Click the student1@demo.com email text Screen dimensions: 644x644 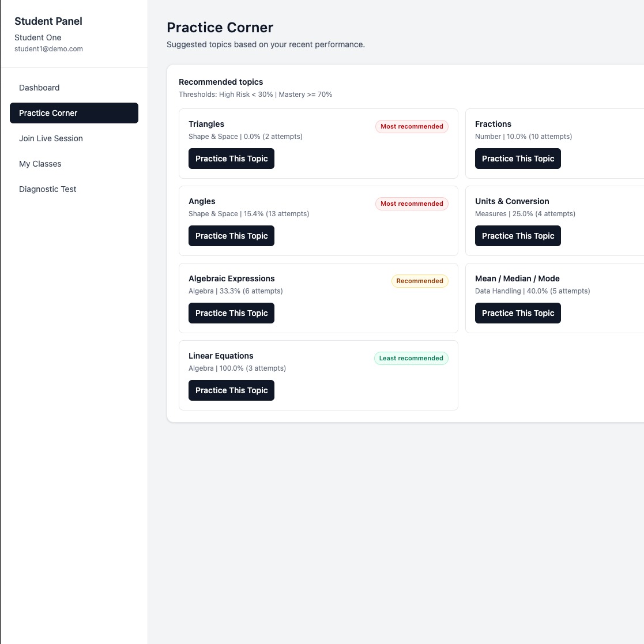(48, 49)
